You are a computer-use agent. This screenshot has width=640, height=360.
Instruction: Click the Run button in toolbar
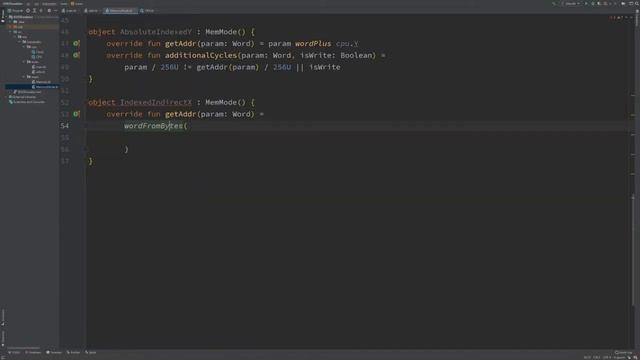click(x=587, y=4)
